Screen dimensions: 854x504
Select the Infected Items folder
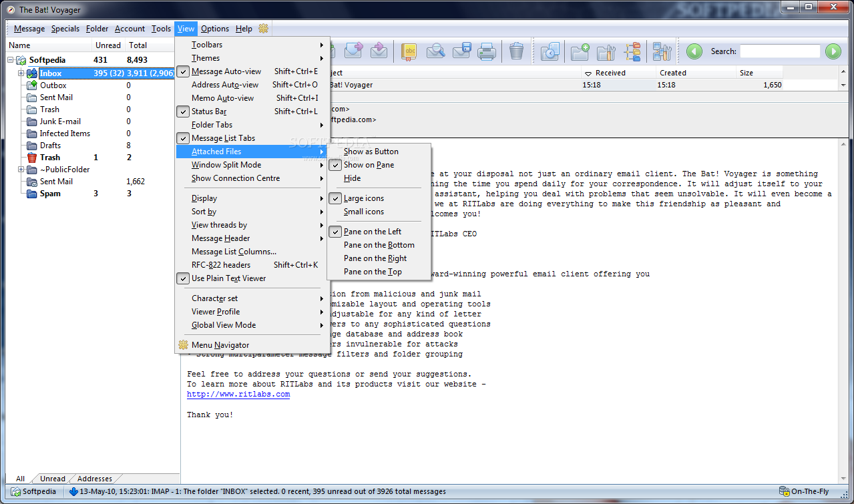point(65,134)
